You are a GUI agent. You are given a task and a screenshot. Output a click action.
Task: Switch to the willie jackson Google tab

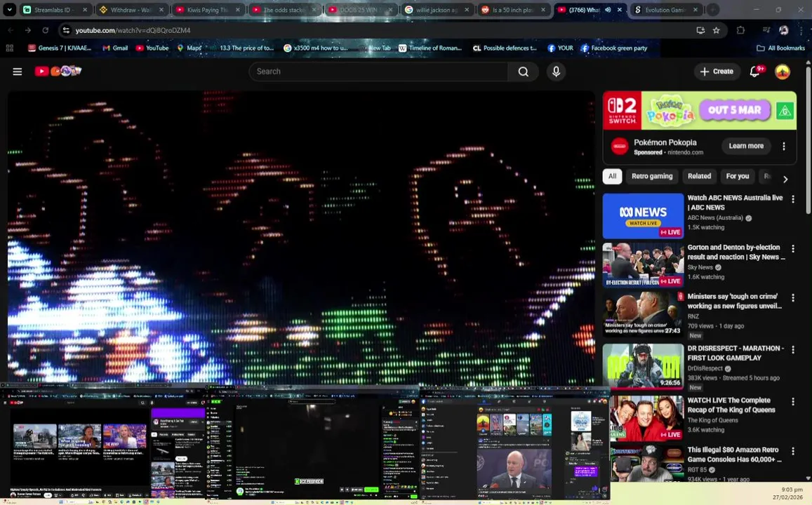click(438, 10)
